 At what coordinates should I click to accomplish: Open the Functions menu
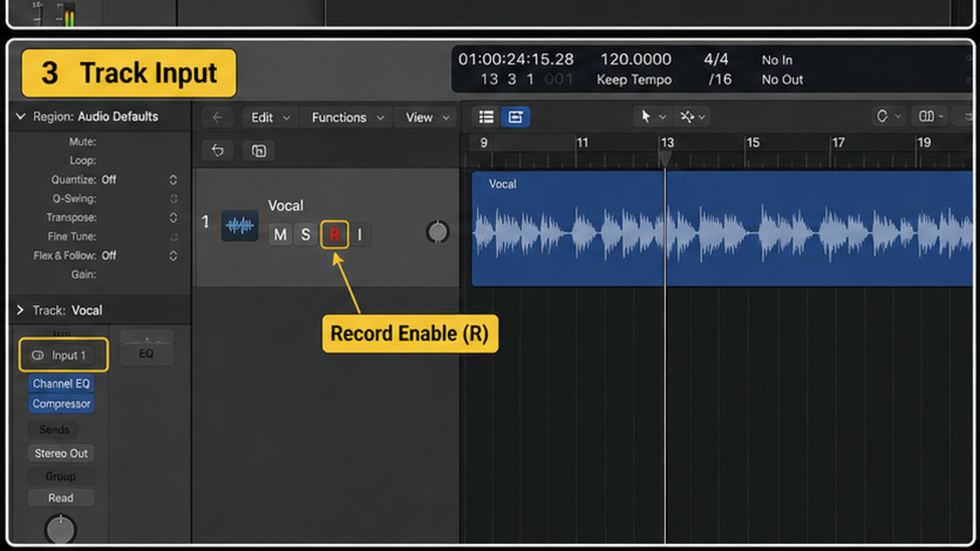tap(346, 117)
